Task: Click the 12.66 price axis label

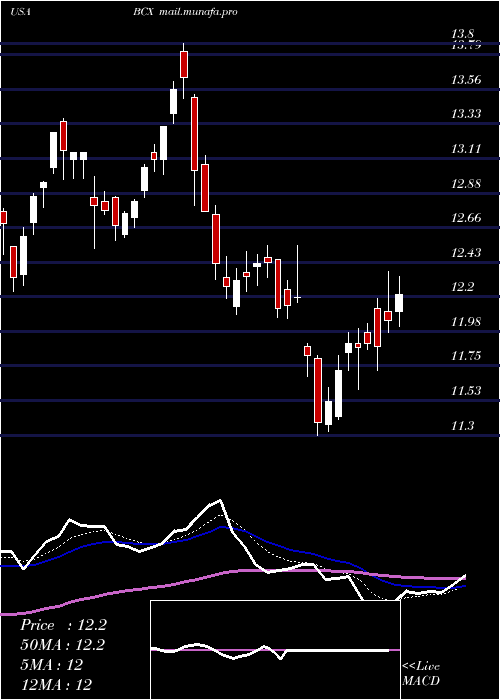Action: [x=466, y=218]
